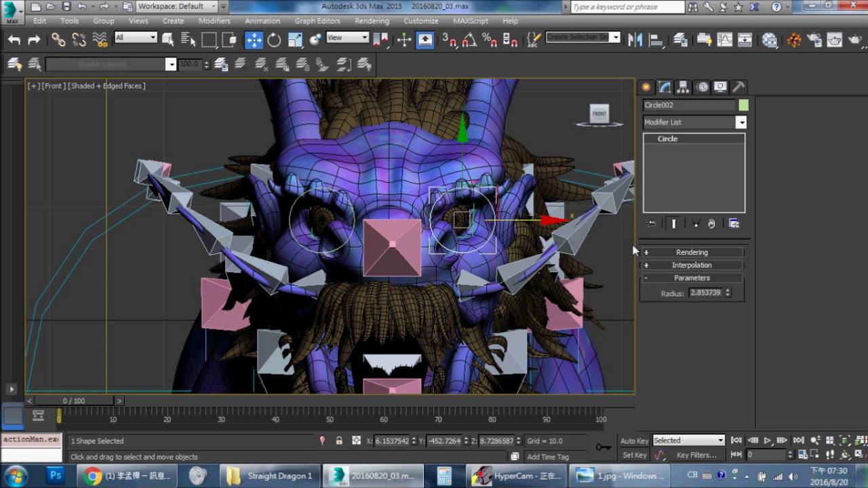Toggle the Set Key mode
The width and height of the screenshot is (868, 488).
(634, 455)
